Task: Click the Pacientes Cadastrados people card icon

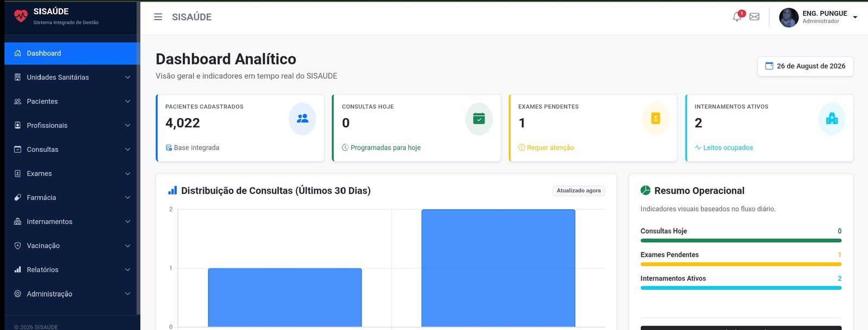Action: coord(303,119)
